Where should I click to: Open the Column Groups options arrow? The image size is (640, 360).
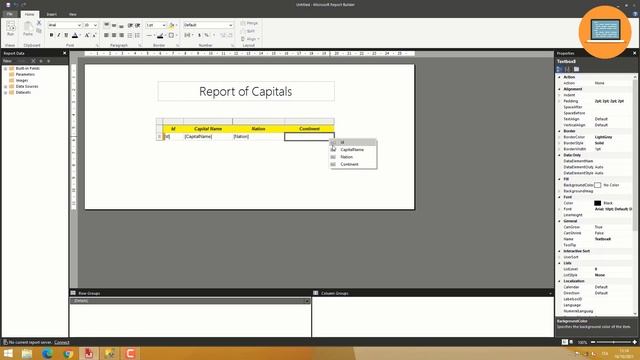tap(550, 293)
